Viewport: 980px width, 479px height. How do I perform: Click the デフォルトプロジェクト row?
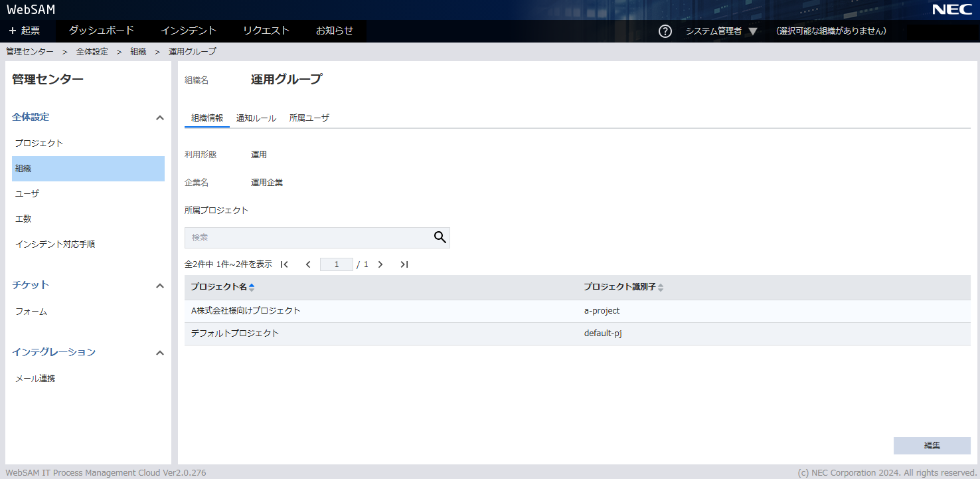[x=578, y=334]
